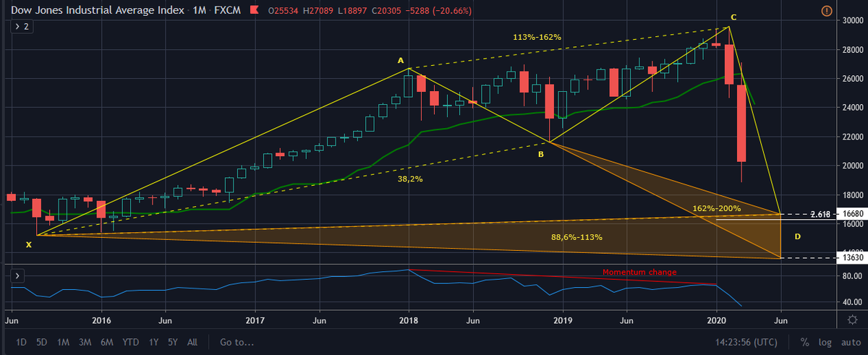Select the 5D time range
The height and width of the screenshot is (355, 868).
pyautogui.click(x=42, y=342)
